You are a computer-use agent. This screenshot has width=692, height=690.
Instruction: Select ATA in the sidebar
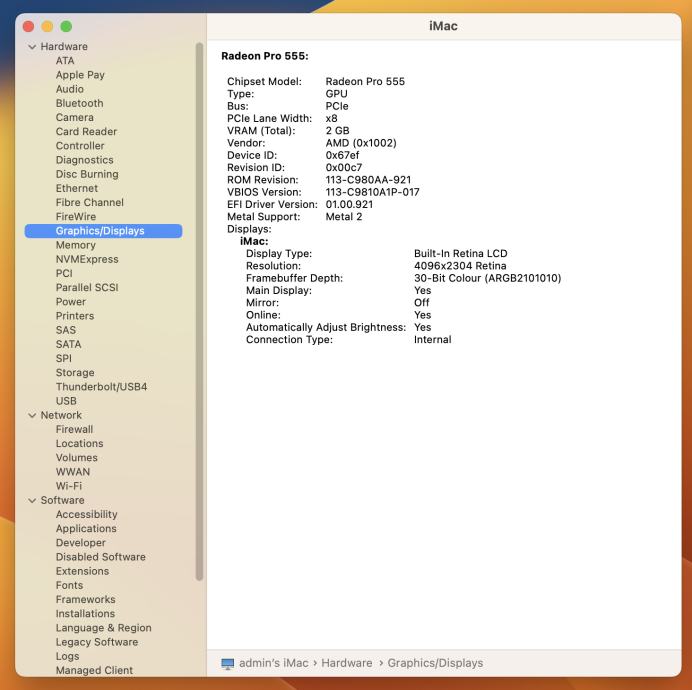pos(65,60)
